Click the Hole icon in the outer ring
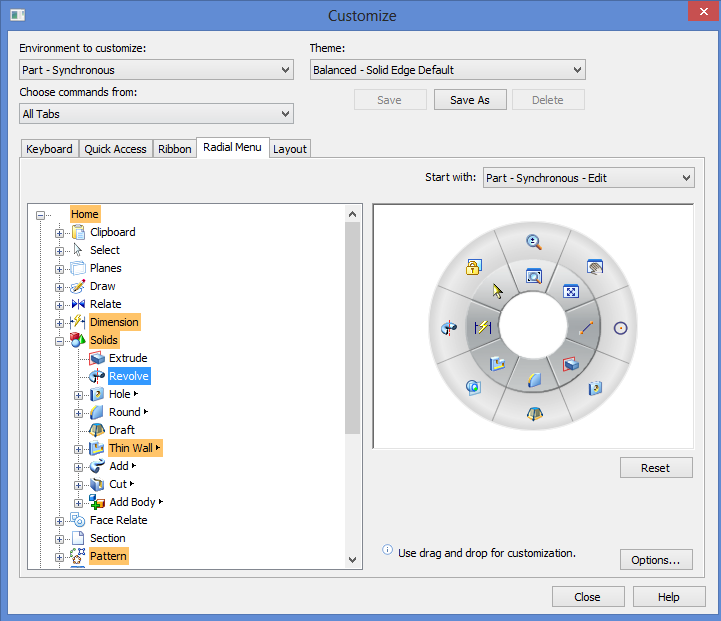Viewport: 721px width, 621px height. tap(595, 388)
